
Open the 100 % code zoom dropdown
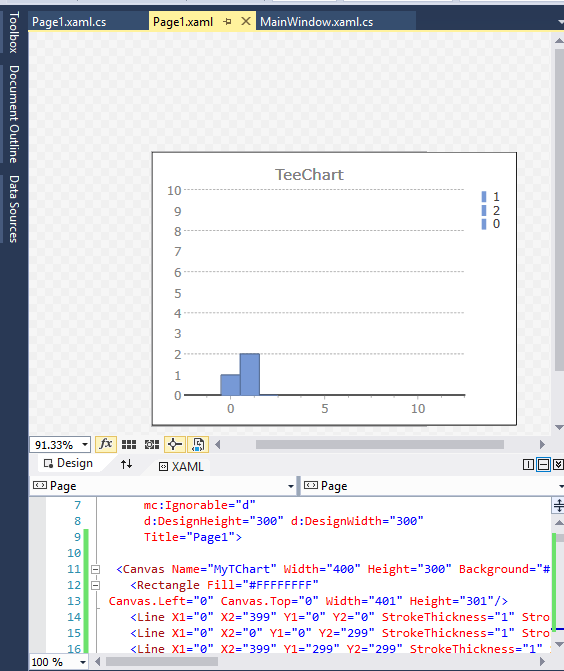(83, 662)
